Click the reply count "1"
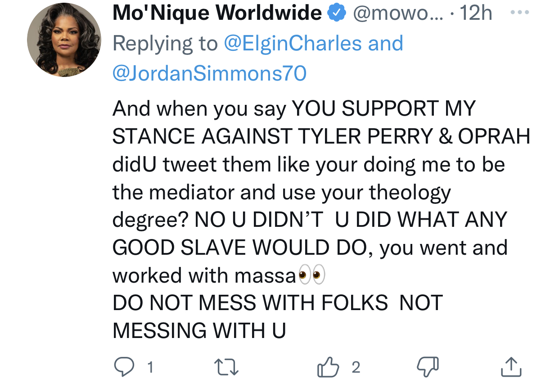This screenshot has height=392, width=559. tap(150, 368)
